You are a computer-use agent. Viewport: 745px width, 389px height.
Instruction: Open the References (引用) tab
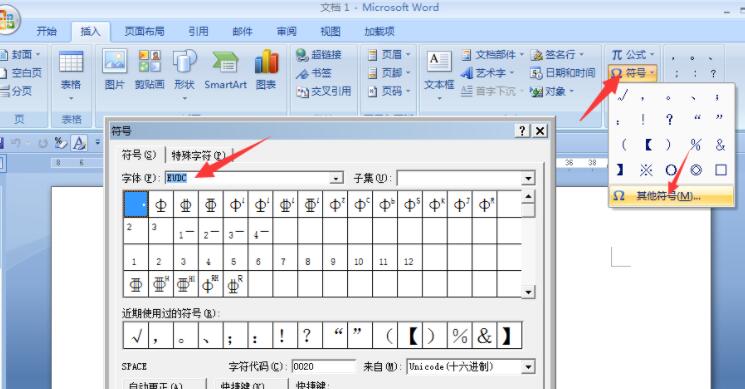(198, 31)
